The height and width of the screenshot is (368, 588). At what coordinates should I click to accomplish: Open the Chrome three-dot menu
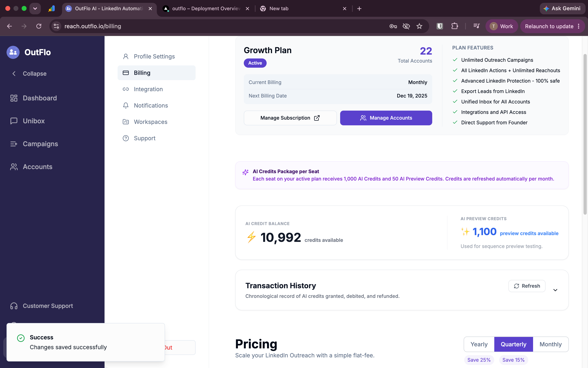pos(579,26)
